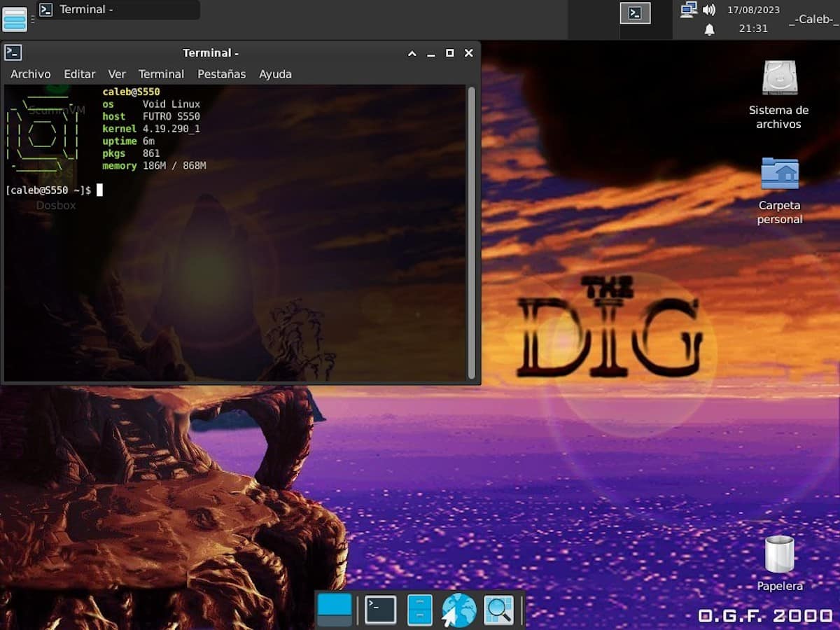
Task: Minimize the Terminal window
Action: point(431,53)
